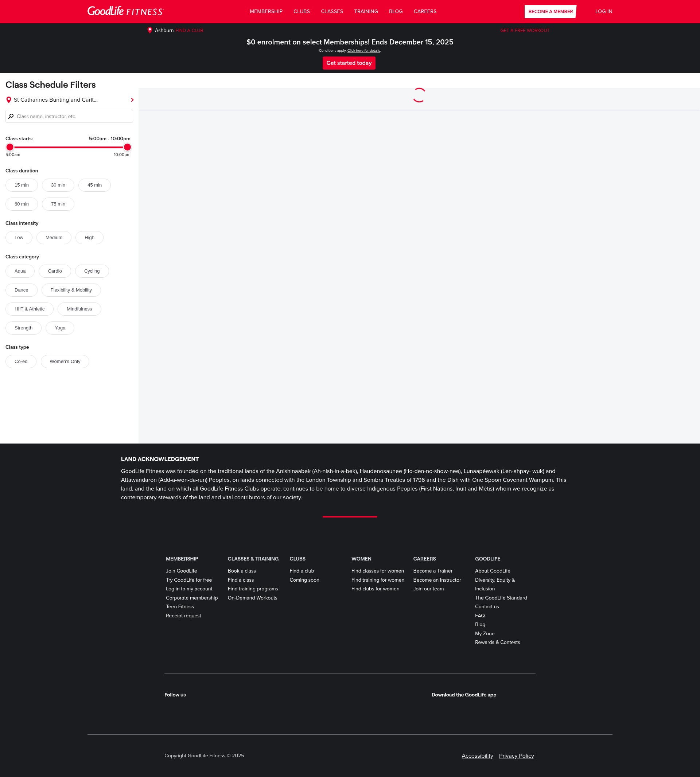700x777 pixels.
Task: Toggle the 15 min duration filter
Action: tap(22, 185)
